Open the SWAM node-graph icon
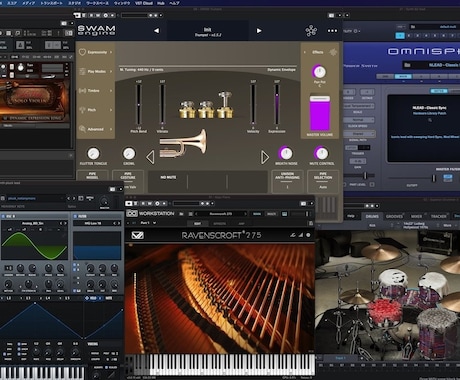Screen dimensions: 460x380 click(311, 31)
